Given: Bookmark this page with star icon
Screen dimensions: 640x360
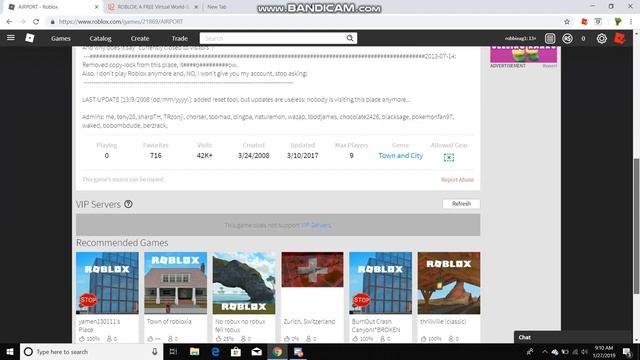Looking at the screenshot, I should (x=567, y=22).
